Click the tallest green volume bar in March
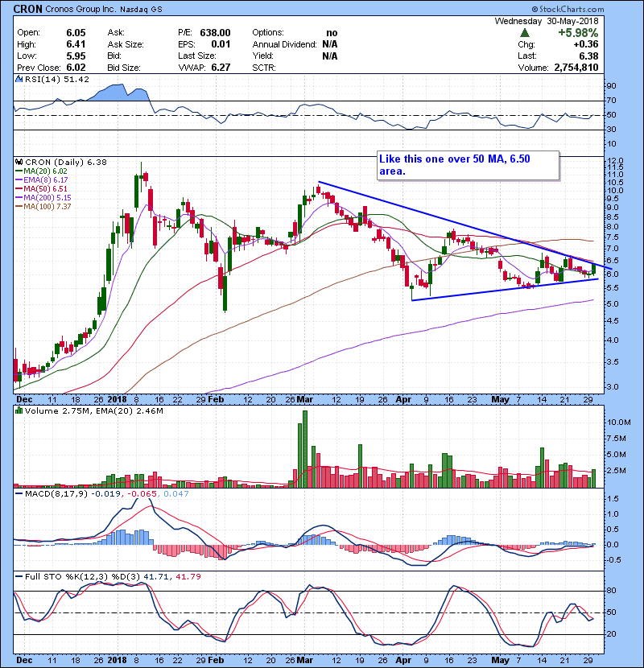The width and height of the screenshot is (644, 668). (305, 449)
